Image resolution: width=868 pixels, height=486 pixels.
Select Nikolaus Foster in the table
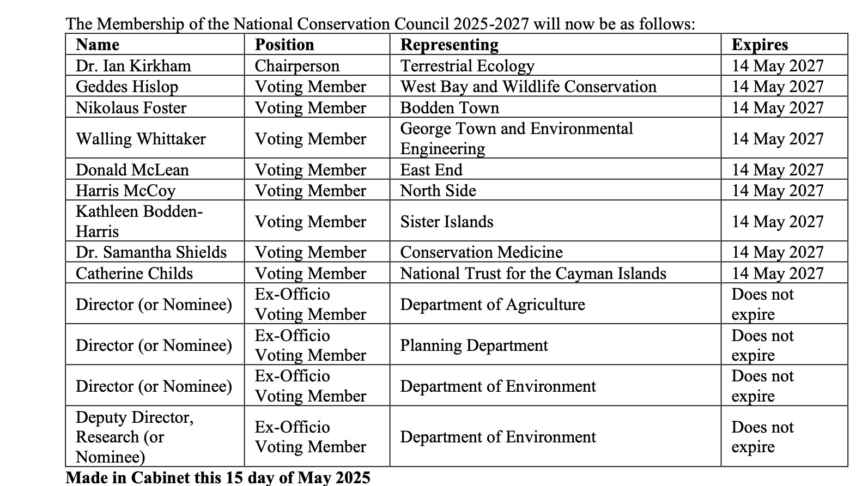[x=131, y=108]
